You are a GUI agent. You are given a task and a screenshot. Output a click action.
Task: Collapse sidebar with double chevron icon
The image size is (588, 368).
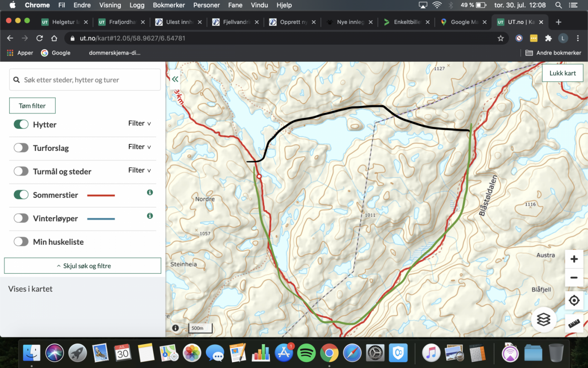(175, 79)
